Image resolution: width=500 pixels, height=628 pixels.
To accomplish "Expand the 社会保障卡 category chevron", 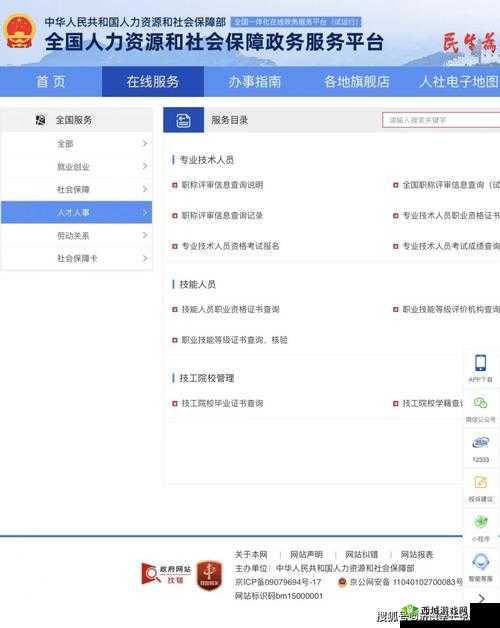I will [x=145, y=258].
